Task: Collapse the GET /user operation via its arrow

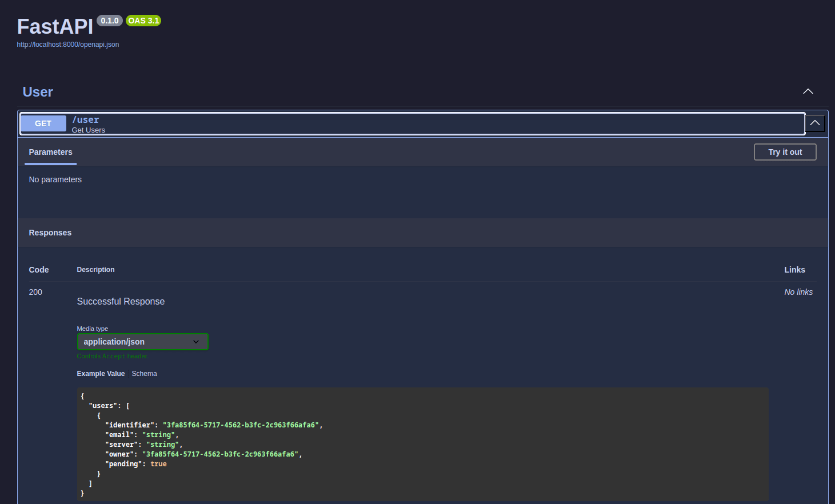Action: click(x=815, y=123)
